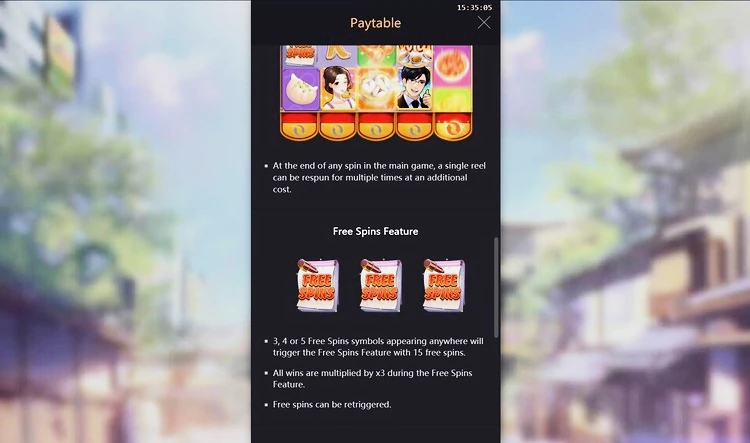Click the Paytable title heading
Viewport: 750px width, 443px height.
(x=375, y=23)
